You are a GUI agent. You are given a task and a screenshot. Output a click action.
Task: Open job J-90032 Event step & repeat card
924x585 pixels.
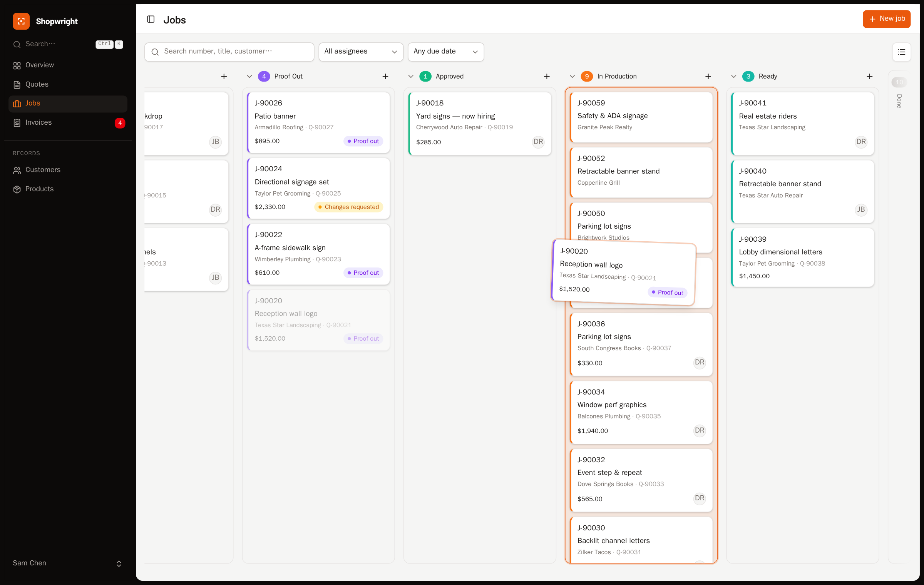pyautogui.click(x=641, y=480)
